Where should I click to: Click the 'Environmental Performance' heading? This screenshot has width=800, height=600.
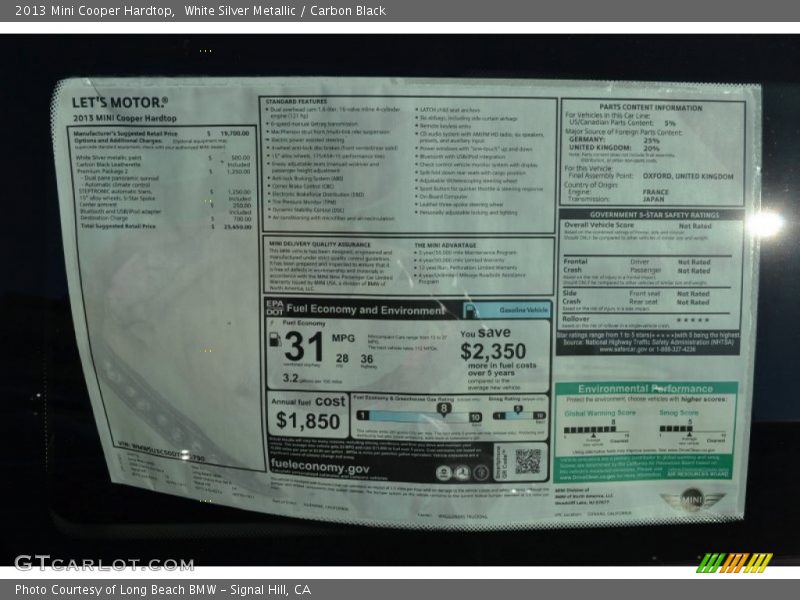point(645,389)
